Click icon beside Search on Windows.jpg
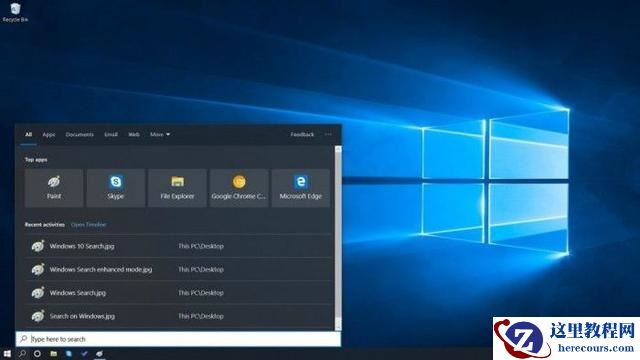The height and width of the screenshot is (360, 640). [x=38, y=316]
